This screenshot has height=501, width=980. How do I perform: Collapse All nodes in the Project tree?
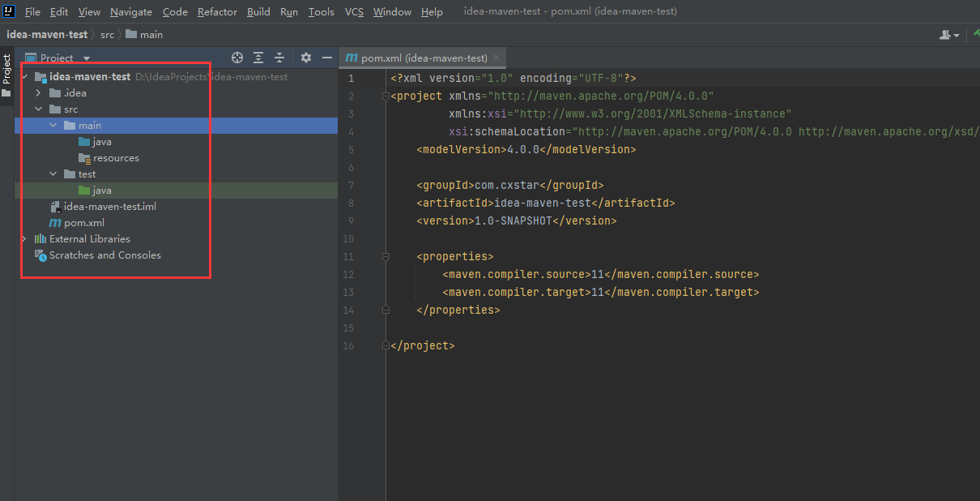(x=279, y=58)
